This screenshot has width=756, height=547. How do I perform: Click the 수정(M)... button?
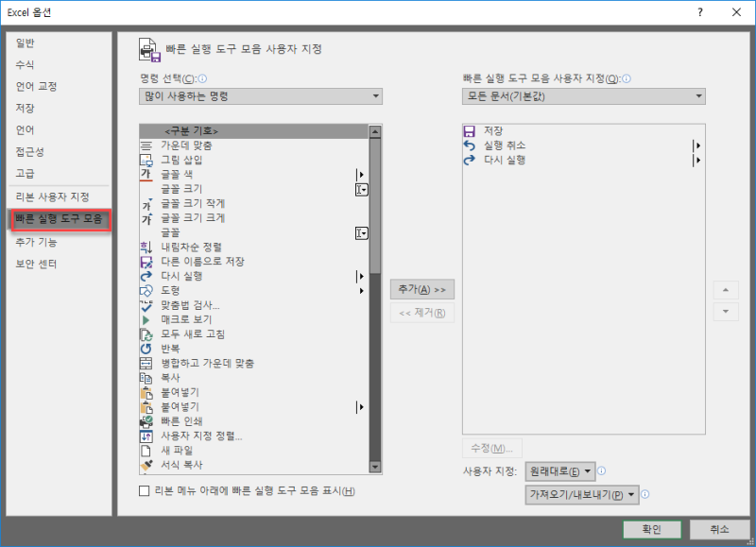(491, 448)
